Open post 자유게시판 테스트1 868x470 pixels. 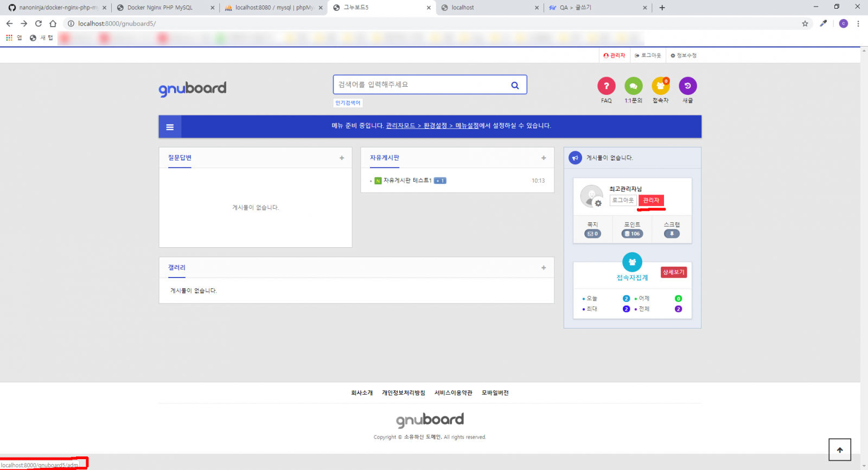coord(407,181)
